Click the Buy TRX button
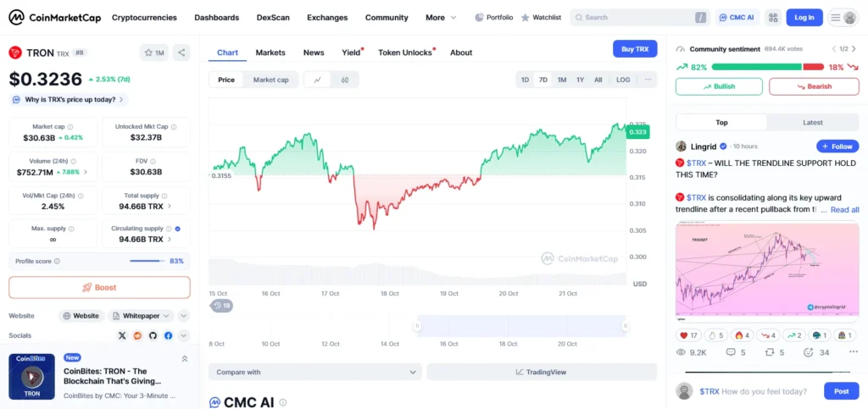Screen dimensions: 868x409 634,49
